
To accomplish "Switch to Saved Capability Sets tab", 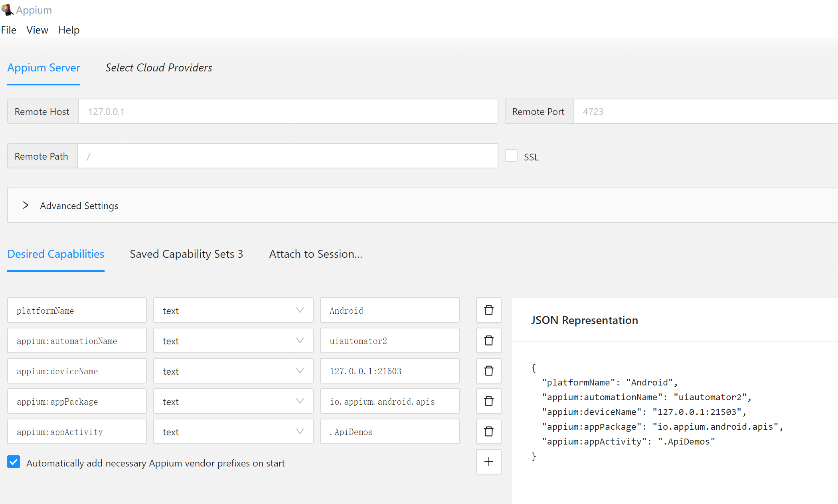I will 186,254.
